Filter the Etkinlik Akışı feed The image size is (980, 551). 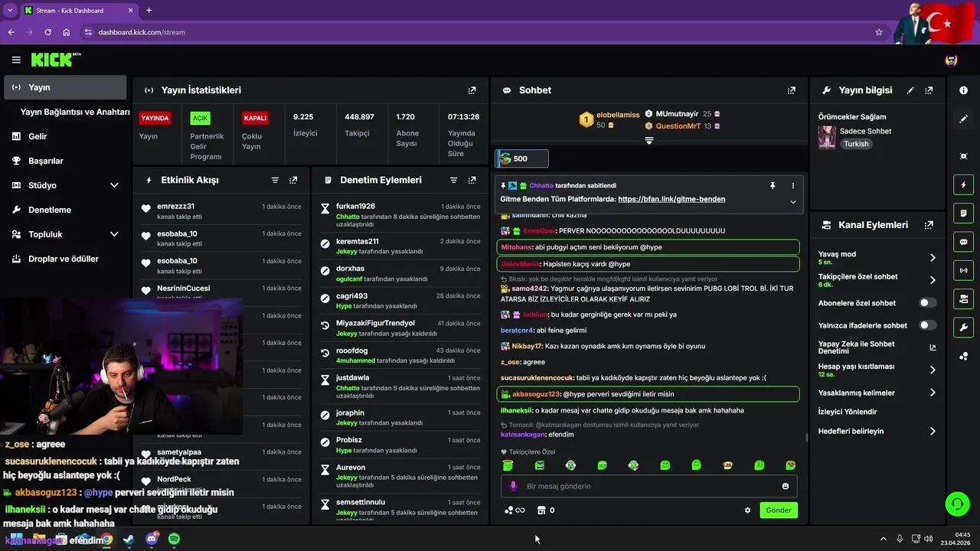[275, 180]
